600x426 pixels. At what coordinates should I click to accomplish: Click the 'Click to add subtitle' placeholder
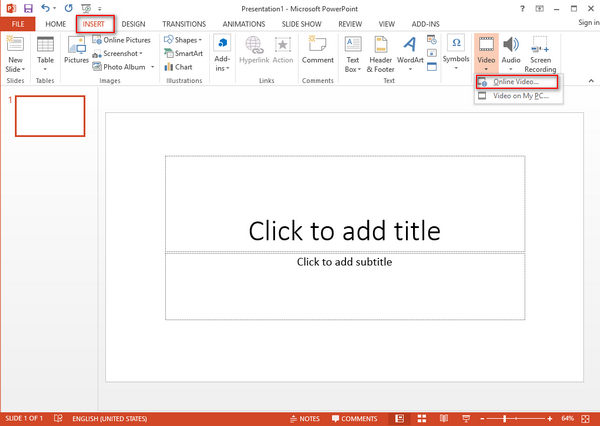click(x=345, y=286)
